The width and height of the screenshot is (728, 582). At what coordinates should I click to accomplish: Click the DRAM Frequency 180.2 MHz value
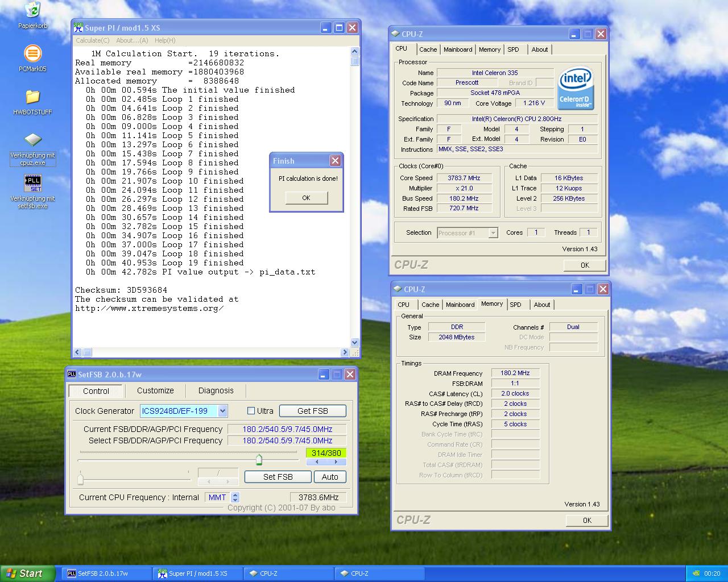[515, 373]
